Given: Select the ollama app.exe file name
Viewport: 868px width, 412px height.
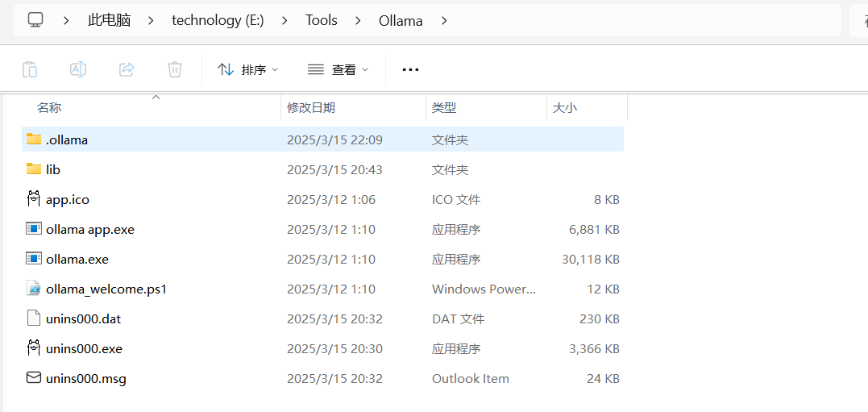Looking at the screenshot, I should tap(90, 229).
